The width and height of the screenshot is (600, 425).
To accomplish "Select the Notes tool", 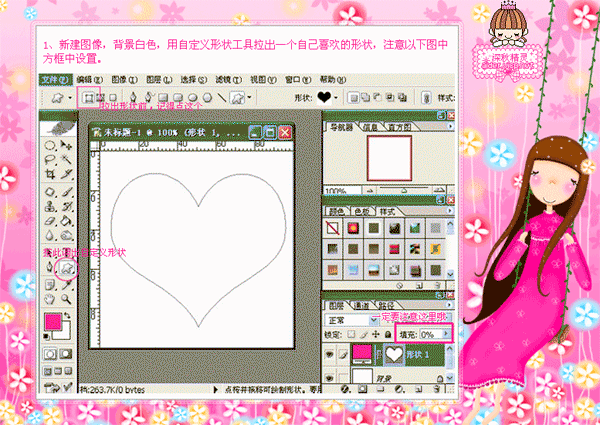I will [x=50, y=285].
